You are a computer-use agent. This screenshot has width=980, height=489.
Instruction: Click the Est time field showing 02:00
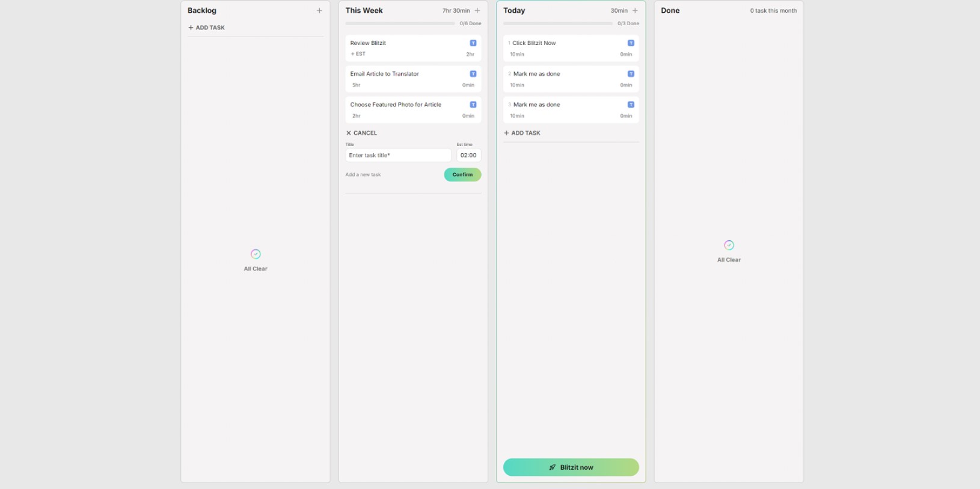[x=468, y=155]
